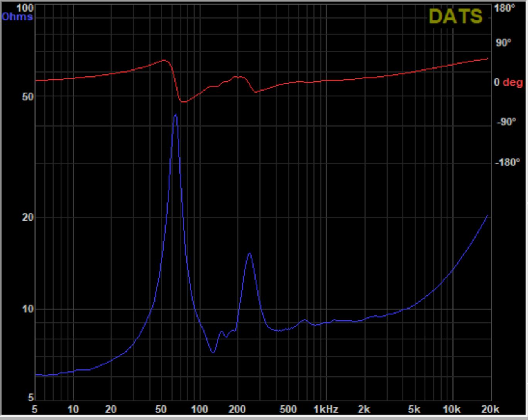Click the '180°' phase axis value

(504, 8)
